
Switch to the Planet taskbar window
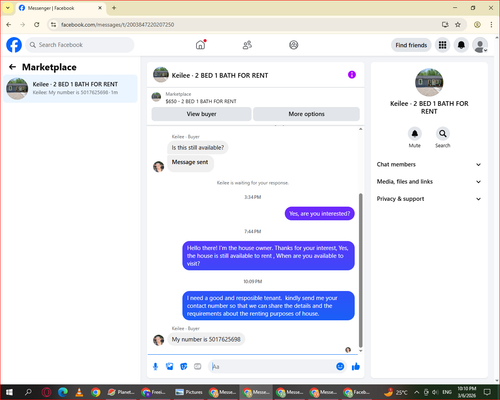[x=122, y=392]
